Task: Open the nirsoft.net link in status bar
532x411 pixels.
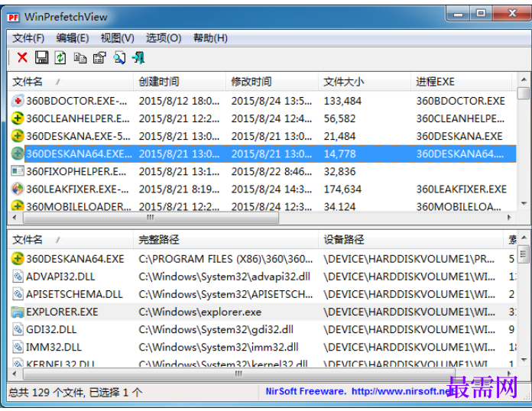Action: click(402, 391)
